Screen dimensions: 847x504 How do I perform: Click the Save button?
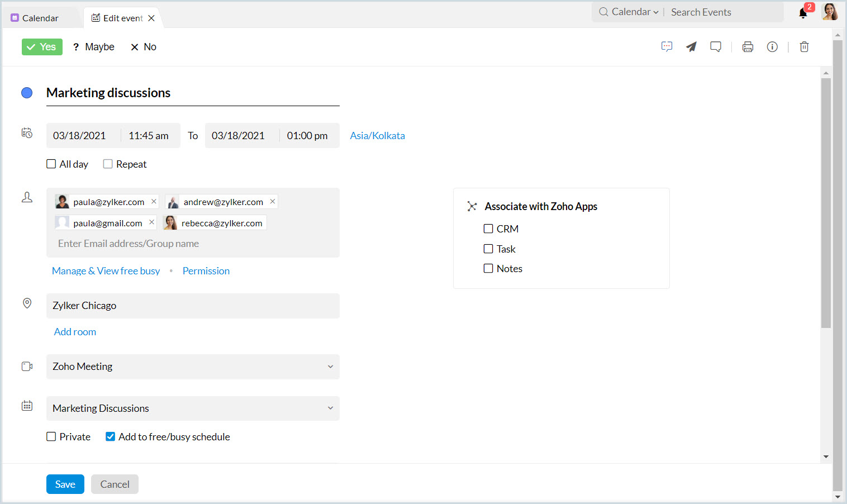[x=65, y=484]
